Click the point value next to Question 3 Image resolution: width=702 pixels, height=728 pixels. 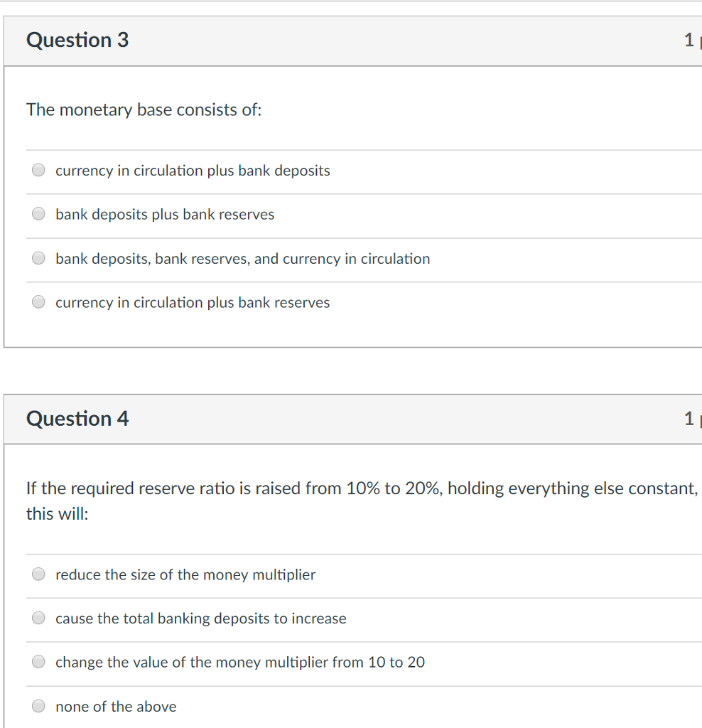coord(688,40)
